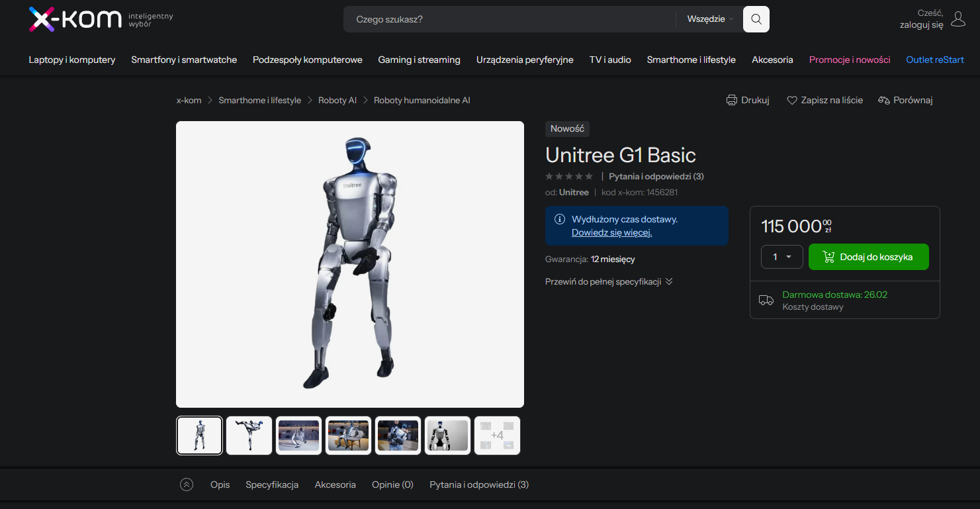Open the user account login icon

tap(958, 19)
